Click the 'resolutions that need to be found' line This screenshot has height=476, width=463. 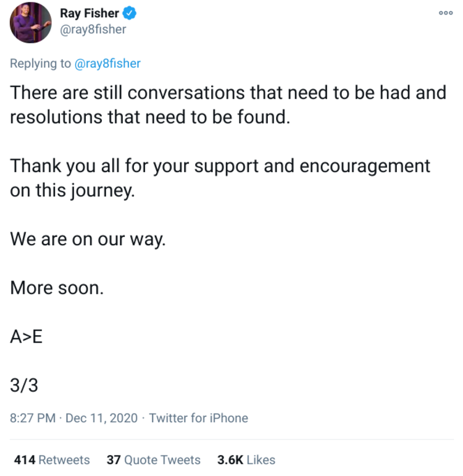[x=150, y=117]
